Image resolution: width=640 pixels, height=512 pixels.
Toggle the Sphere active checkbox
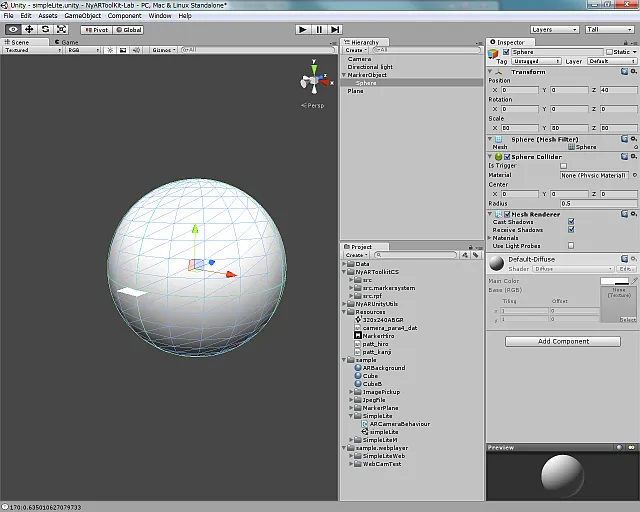(506, 52)
